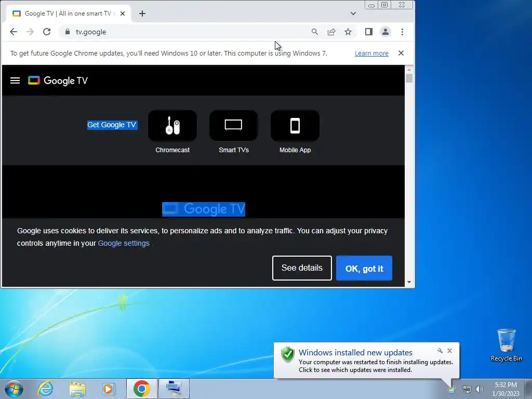Go back to the previous page
The width and height of the screenshot is (532, 399).
(13, 32)
